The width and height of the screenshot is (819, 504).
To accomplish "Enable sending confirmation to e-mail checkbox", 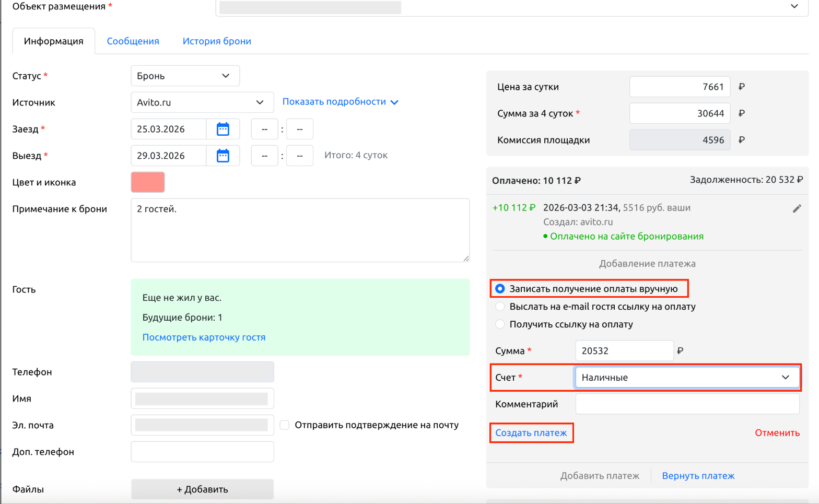I will click(x=285, y=425).
